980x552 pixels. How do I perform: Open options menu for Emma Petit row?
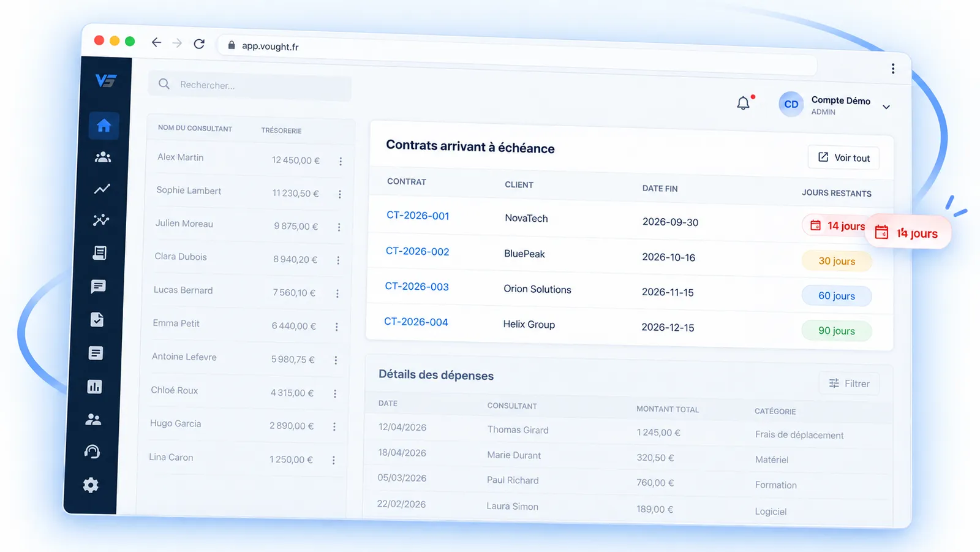(x=336, y=327)
